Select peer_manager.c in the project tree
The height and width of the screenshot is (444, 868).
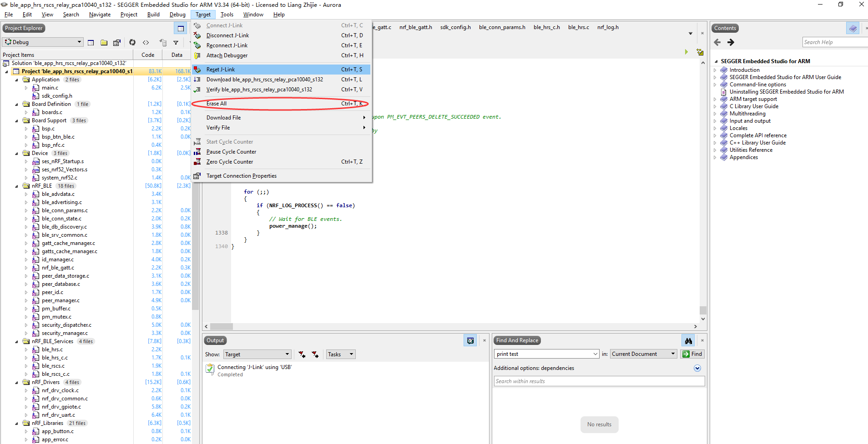(61, 300)
